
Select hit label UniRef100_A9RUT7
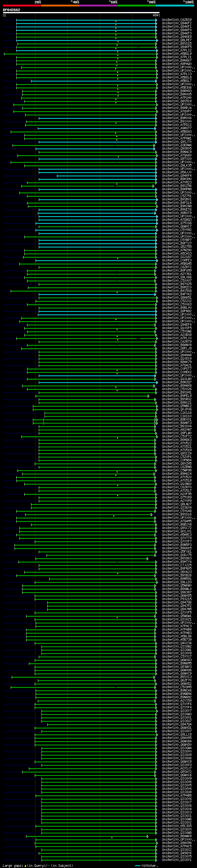[176, 128]
